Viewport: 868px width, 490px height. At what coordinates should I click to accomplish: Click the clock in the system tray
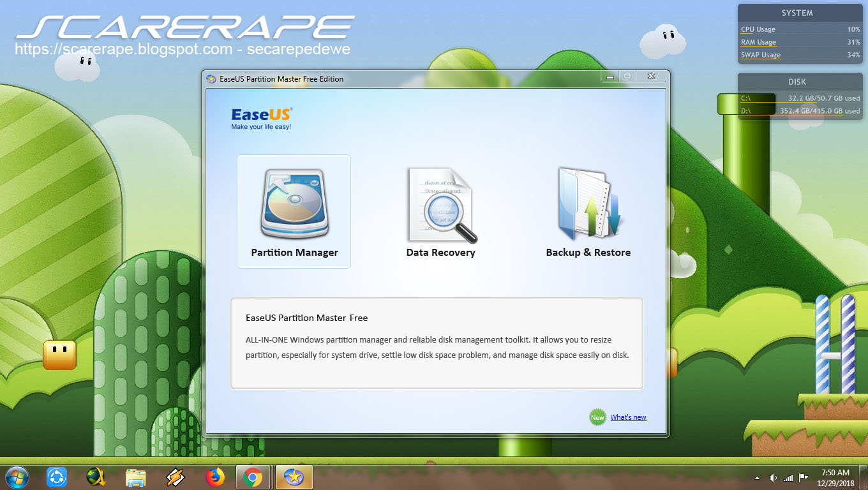(x=835, y=477)
